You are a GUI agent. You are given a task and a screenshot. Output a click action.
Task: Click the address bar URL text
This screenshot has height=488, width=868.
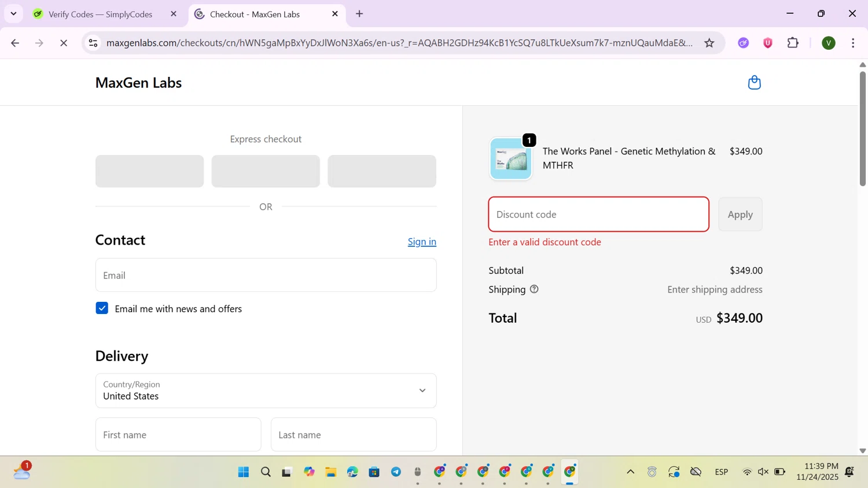point(399,43)
